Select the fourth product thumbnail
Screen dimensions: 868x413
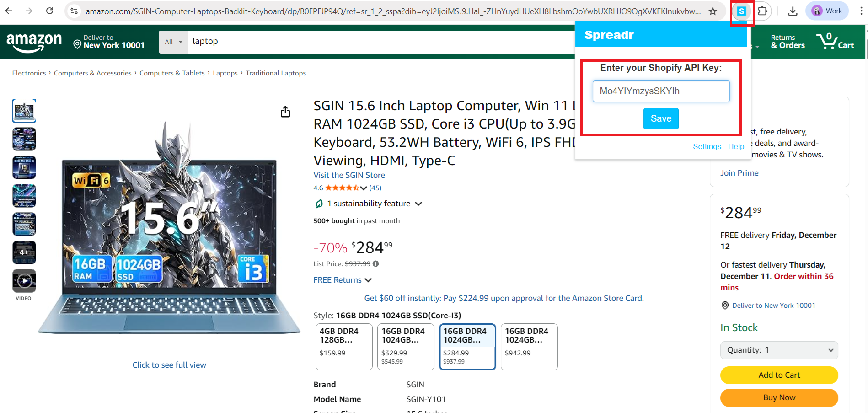(24, 196)
